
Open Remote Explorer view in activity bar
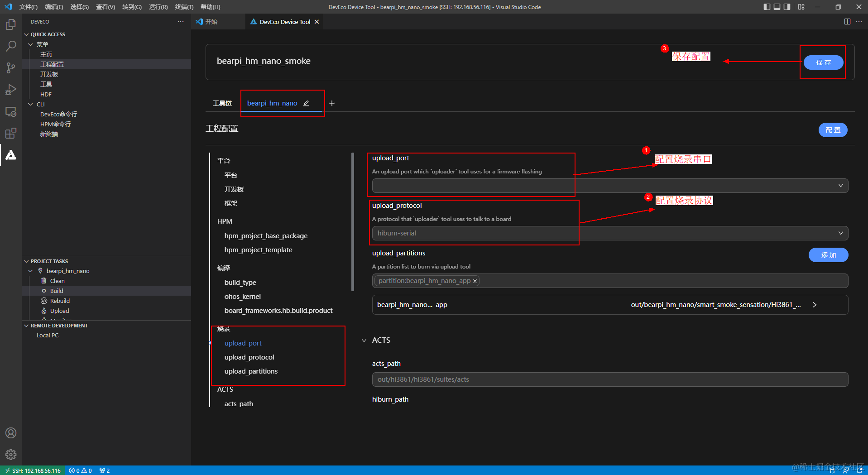pyautogui.click(x=11, y=111)
